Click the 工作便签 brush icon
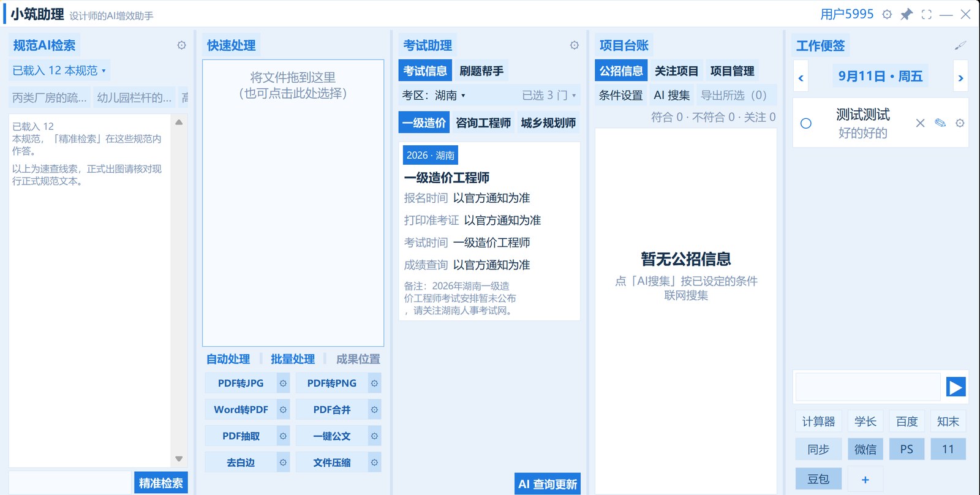This screenshot has height=495, width=980. [x=960, y=45]
